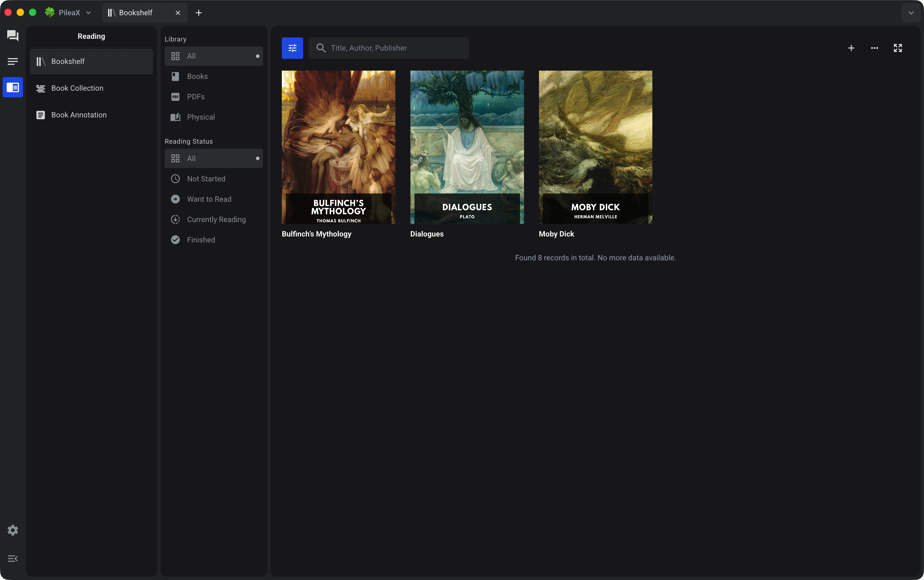Filter by Finished status
Image resolution: width=924 pixels, height=580 pixels.
pyautogui.click(x=214, y=240)
